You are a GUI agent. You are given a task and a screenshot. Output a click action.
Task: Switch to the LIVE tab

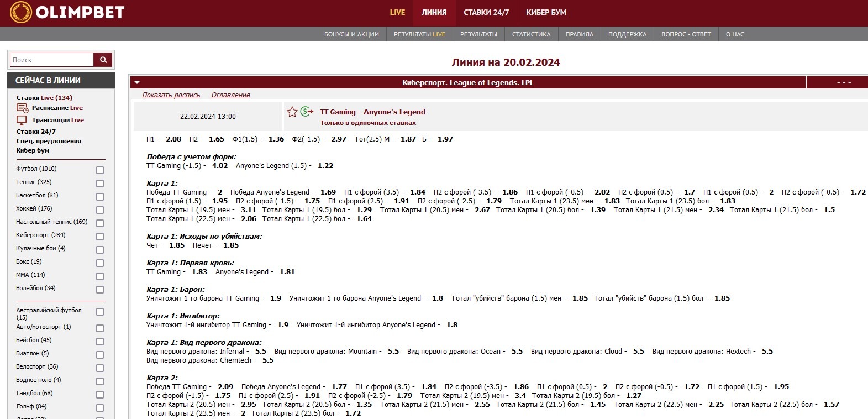click(x=397, y=12)
